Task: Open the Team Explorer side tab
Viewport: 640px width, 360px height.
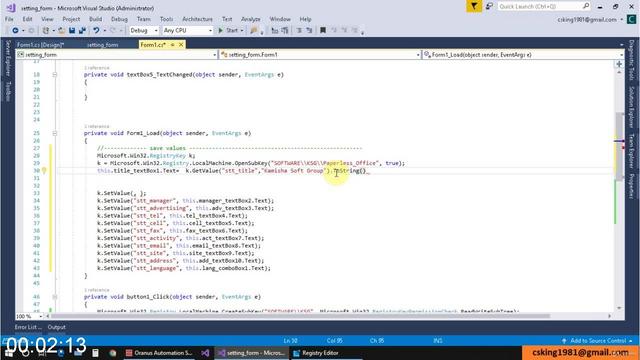Action: pos(631,150)
